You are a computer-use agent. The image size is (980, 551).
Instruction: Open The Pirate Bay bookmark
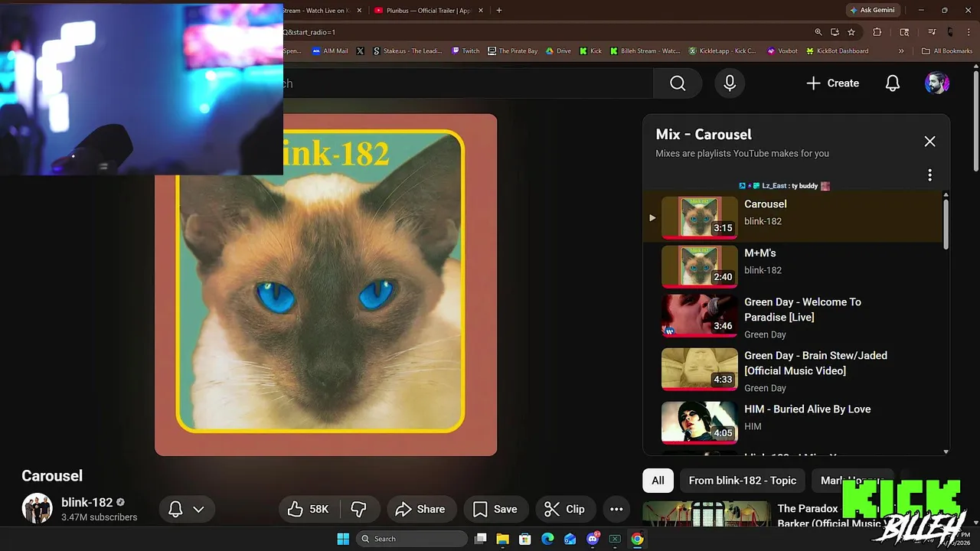[x=513, y=51]
